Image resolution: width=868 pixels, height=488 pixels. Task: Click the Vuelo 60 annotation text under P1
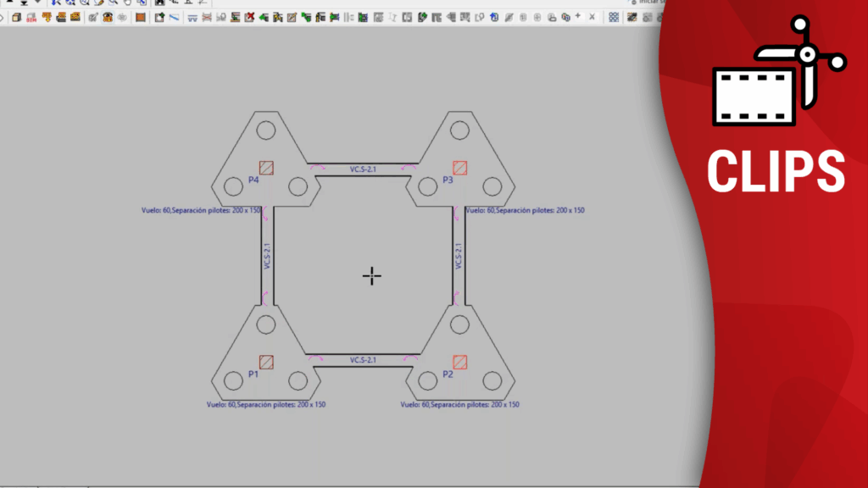coord(265,405)
